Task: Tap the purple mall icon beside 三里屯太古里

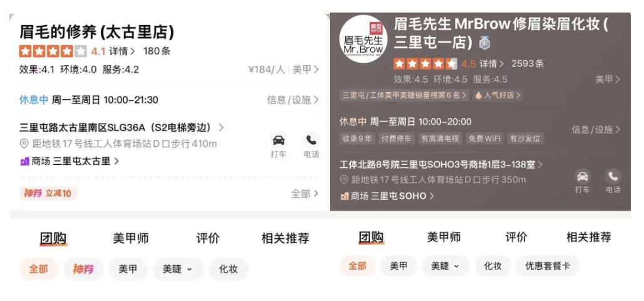Action: [24, 161]
